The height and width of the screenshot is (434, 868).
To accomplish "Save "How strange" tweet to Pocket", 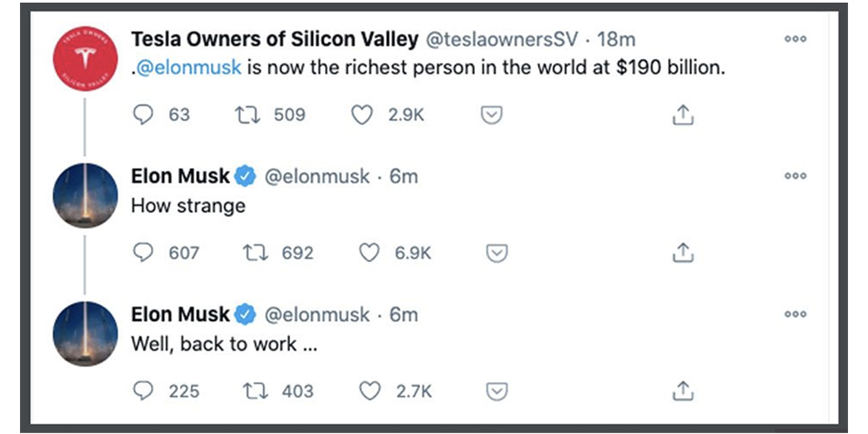I will [496, 253].
